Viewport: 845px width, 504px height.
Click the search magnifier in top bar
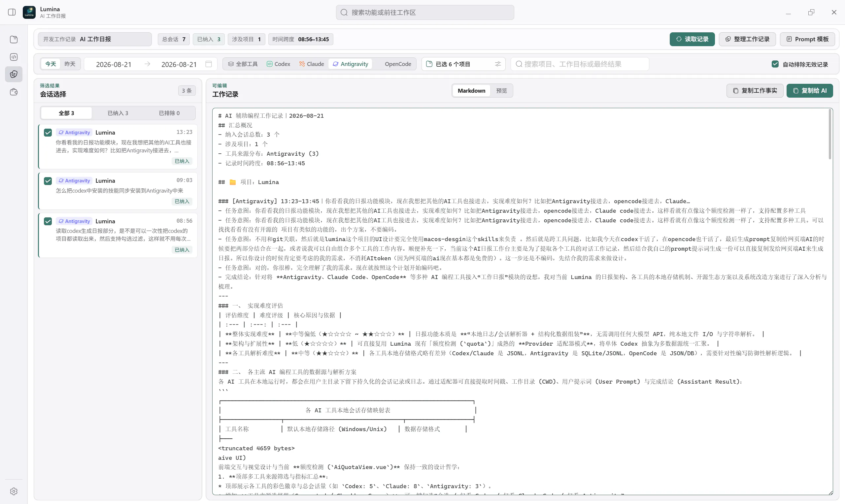tap(344, 12)
